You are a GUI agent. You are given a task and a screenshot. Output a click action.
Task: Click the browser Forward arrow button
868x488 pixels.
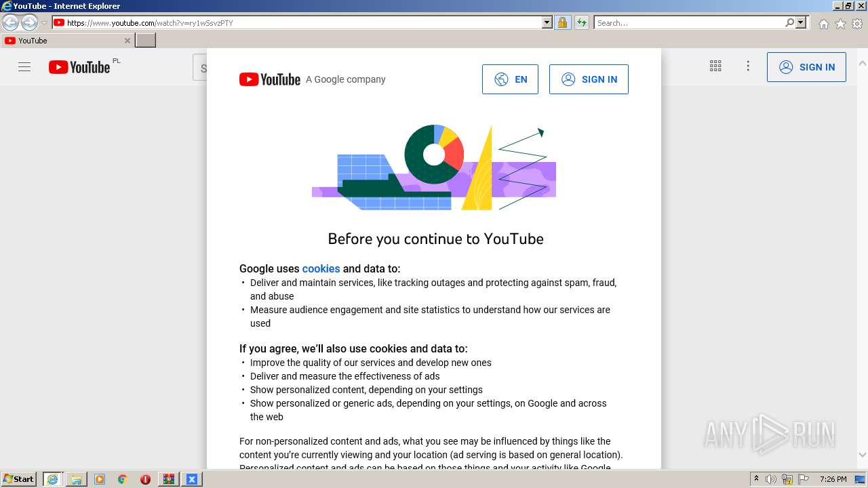(x=29, y=23)
